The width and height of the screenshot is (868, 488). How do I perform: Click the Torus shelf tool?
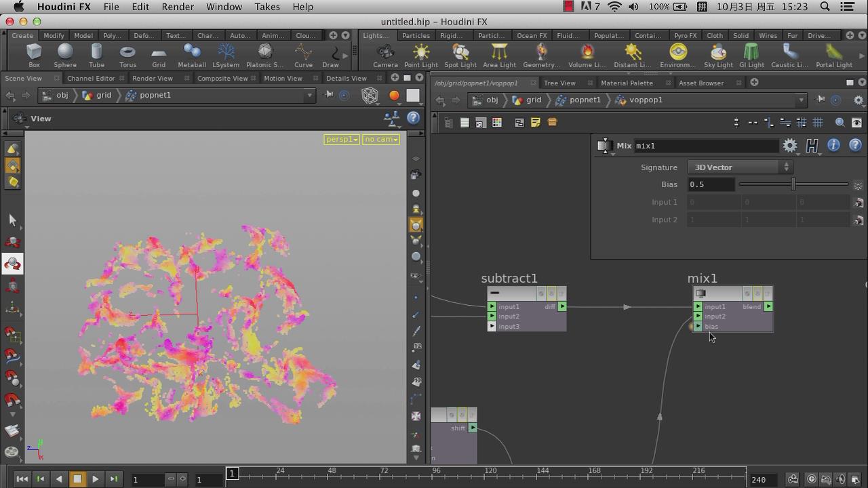(x=127, y=55)
